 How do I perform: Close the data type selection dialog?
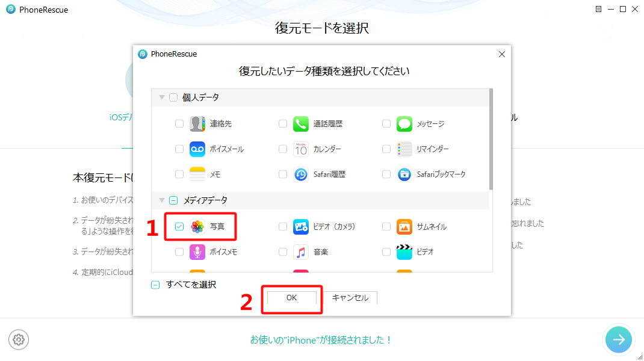pyautogui.click(x=501, y=54)
